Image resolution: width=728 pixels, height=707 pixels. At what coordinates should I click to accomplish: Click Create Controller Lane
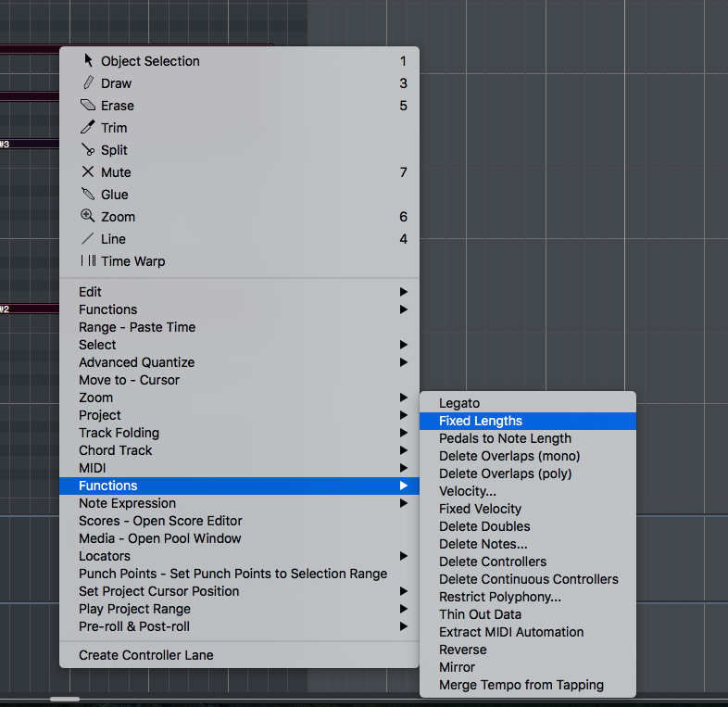point(146,655)
